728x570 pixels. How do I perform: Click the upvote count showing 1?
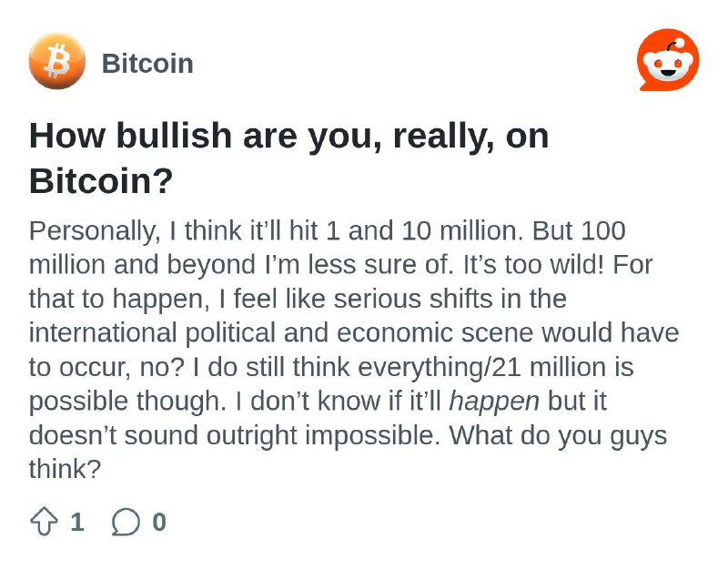point(77,522)
